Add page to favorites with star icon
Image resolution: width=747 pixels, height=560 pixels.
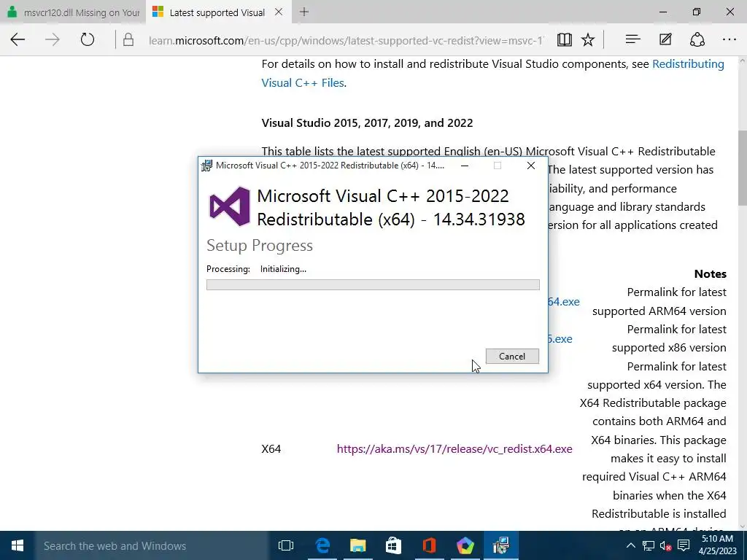tap(589, 39)
